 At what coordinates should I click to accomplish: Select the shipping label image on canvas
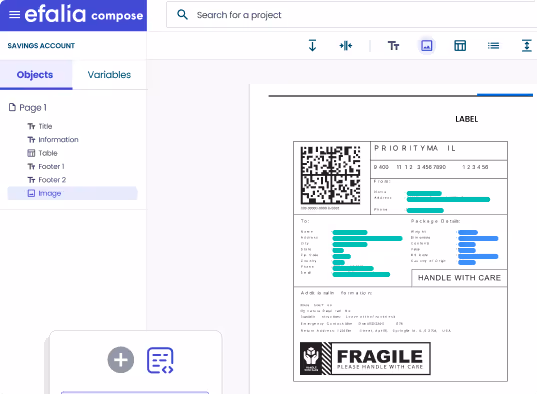coord(400,261)
